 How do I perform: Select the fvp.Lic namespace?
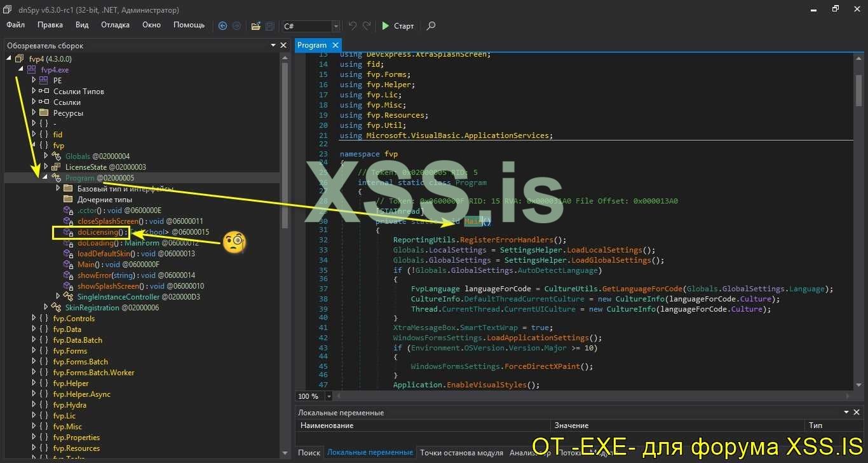pos(64,416)
